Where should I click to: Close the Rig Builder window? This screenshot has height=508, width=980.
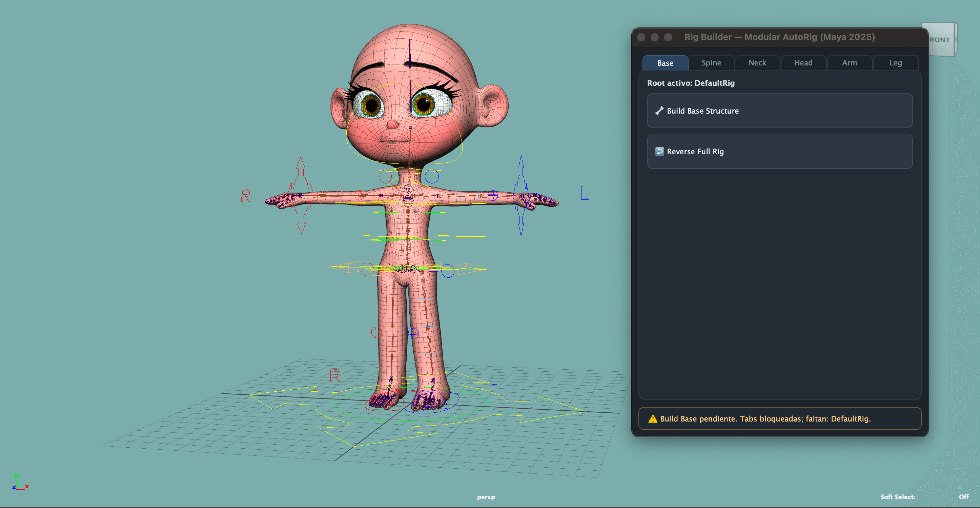(x=641, y=37)
